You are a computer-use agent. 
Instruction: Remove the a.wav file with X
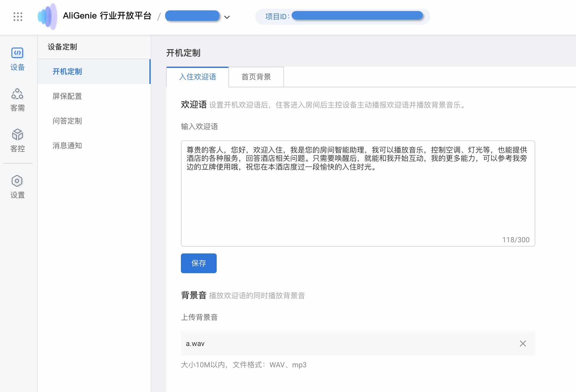(523, 344)
